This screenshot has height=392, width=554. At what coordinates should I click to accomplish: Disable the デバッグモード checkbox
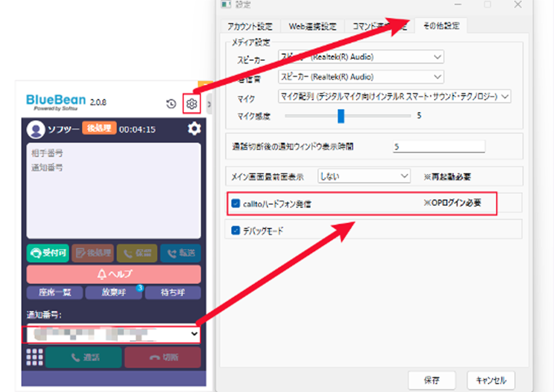(x=235, y=230)
